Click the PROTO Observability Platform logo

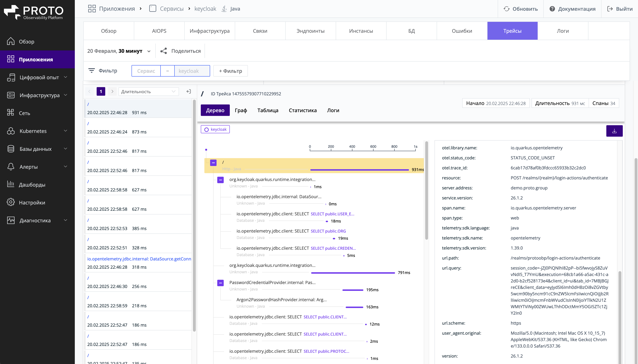tap(34, 12)
